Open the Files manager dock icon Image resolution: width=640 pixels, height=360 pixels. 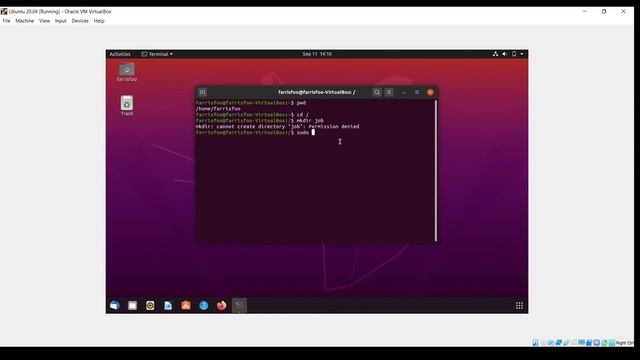click(x=132, y=305)
